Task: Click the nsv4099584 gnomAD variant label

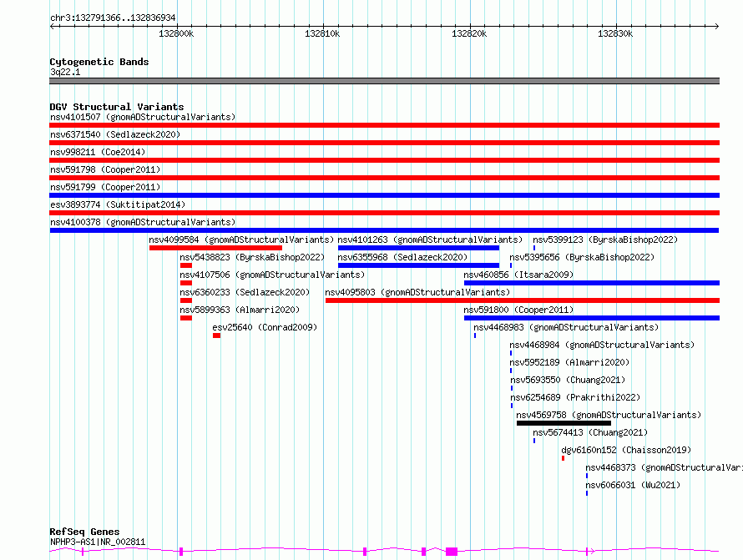Action: [x=241, y=240]
